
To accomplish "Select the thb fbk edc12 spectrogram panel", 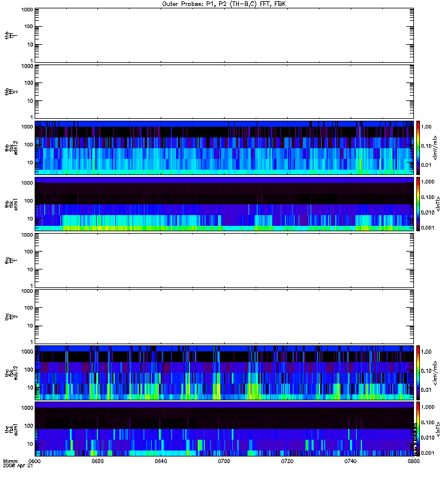I will click(224, 148).
